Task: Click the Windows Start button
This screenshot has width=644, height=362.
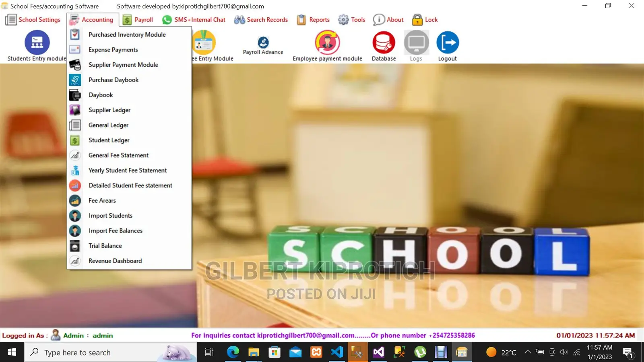Action: point(12,352)
